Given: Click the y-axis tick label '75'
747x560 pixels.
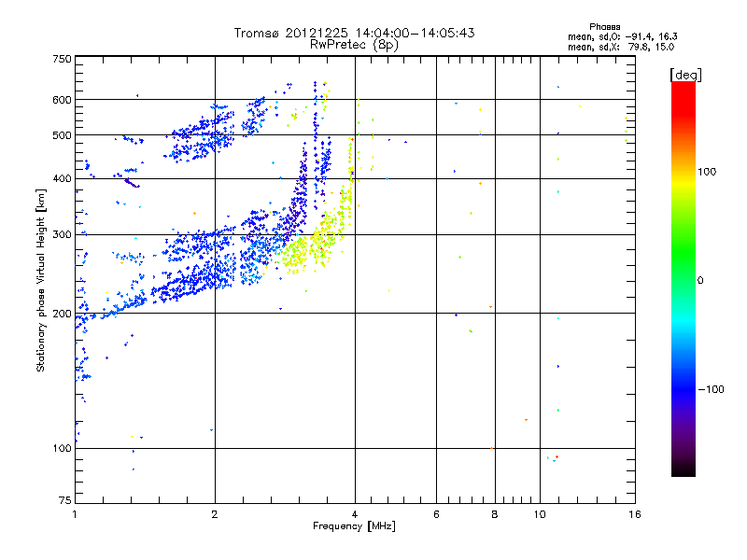Looking at the screenshot, I should (x=65, y=500).
